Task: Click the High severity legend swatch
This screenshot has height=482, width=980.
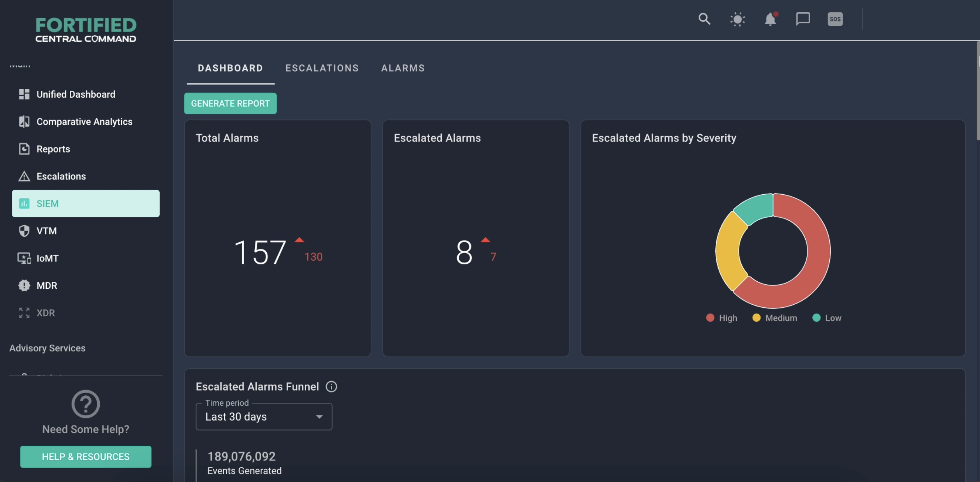Action: [710, 318]
